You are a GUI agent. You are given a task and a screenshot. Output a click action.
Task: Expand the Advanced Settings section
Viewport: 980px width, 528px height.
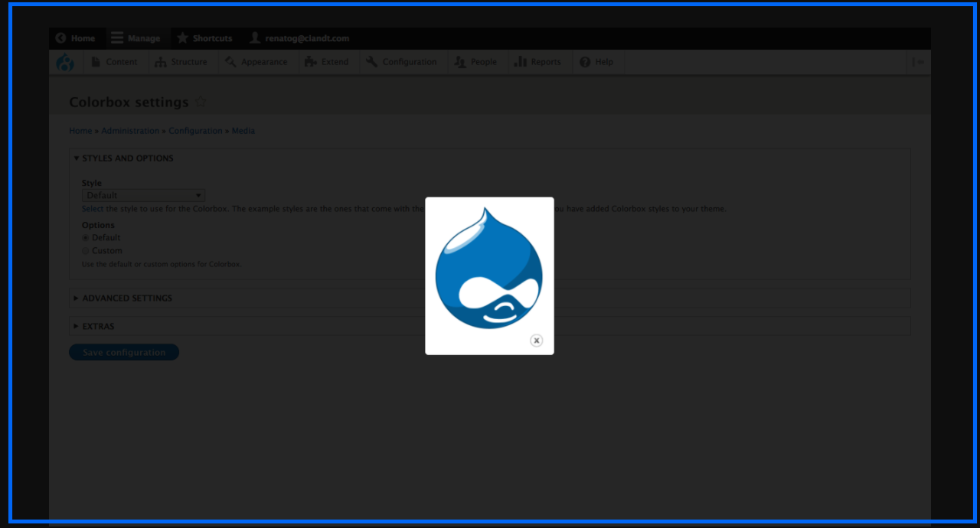[x=127, y=298]
